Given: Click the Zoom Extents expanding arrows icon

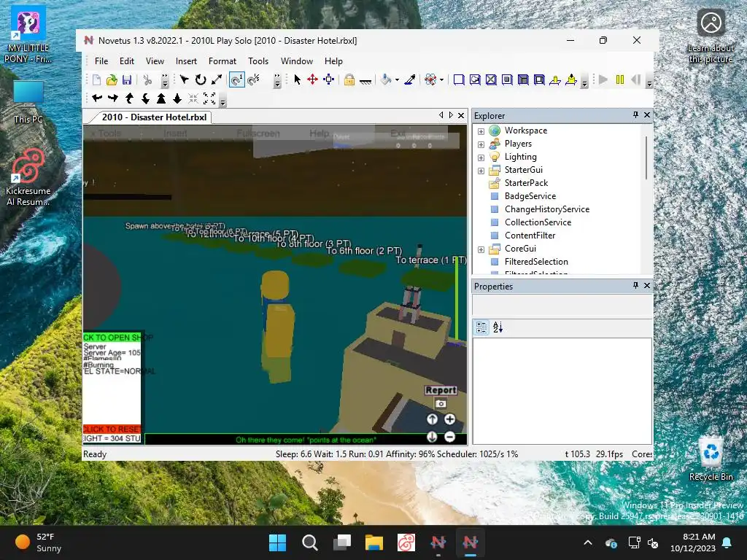Looking at the screenshot, I should 209,98.
